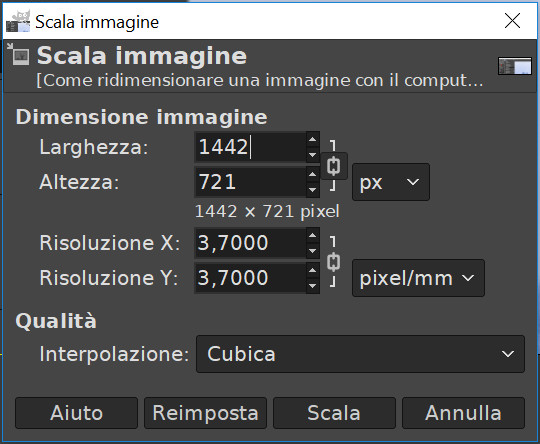Decrease Altezza with the down arrow

(312, 189)
